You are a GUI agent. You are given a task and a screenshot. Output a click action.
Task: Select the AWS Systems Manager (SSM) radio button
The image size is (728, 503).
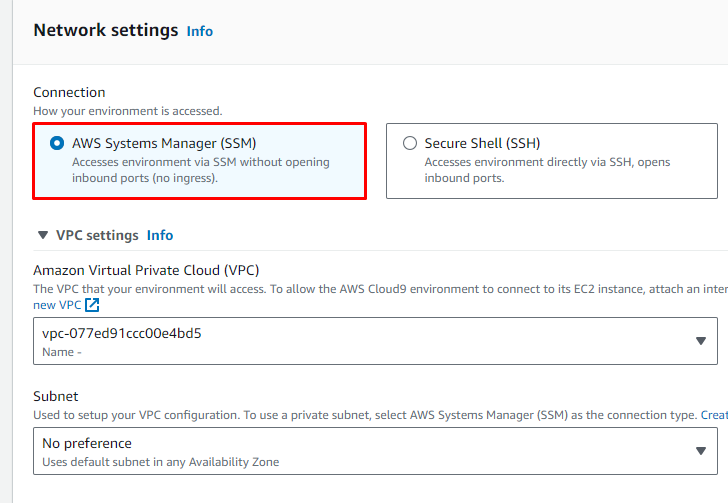[57, 143]
